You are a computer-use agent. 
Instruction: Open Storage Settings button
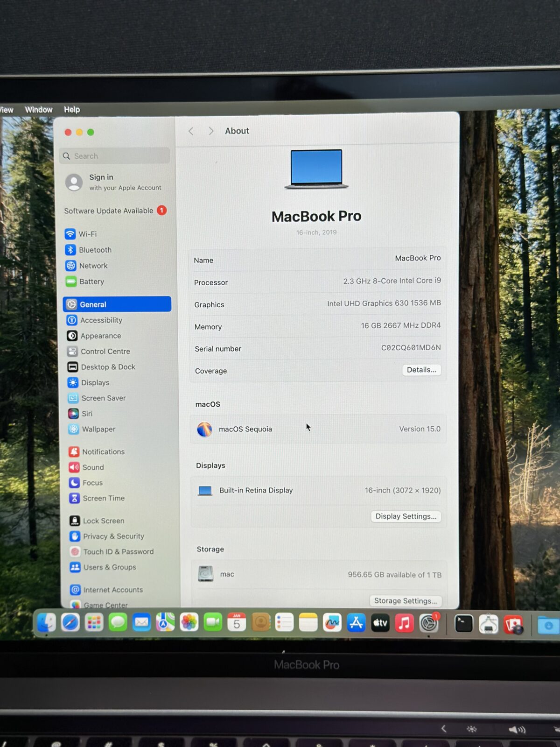406,601
